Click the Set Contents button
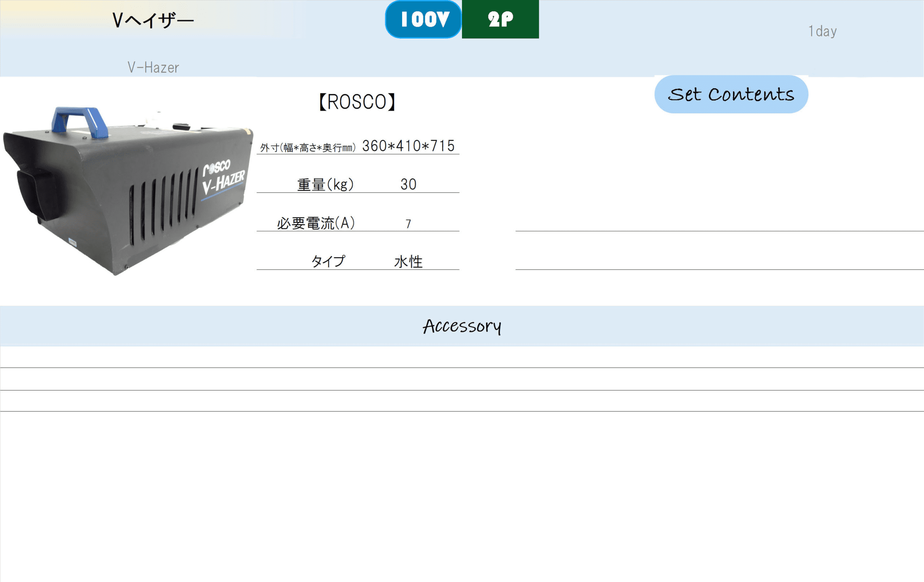The height and width of the screenshot is (582, 924). tap(731, 95)
